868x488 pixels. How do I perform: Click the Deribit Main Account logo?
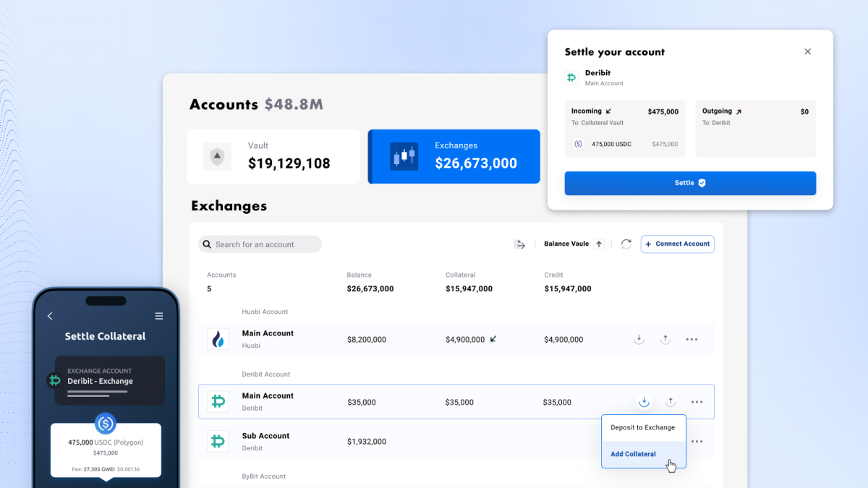coord(218,401)
